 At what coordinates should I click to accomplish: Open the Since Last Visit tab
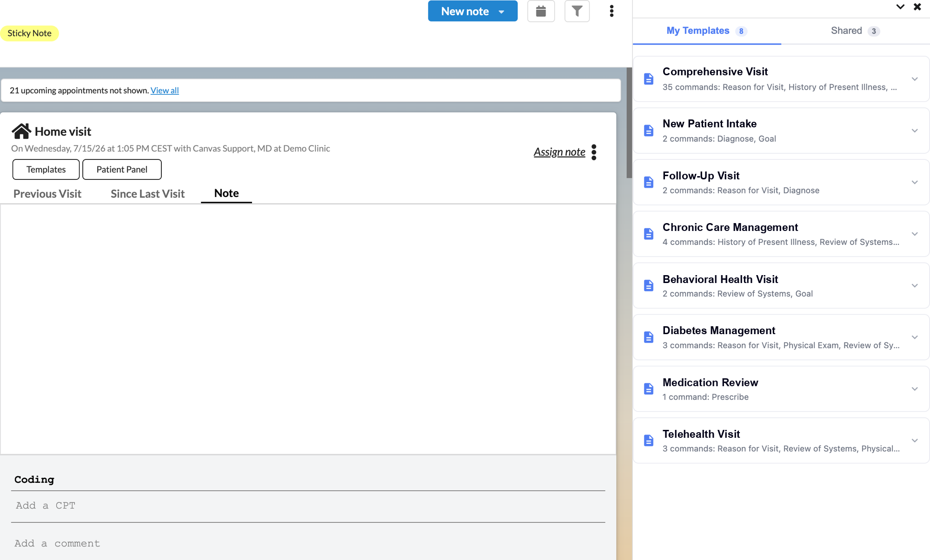(147, 194)
